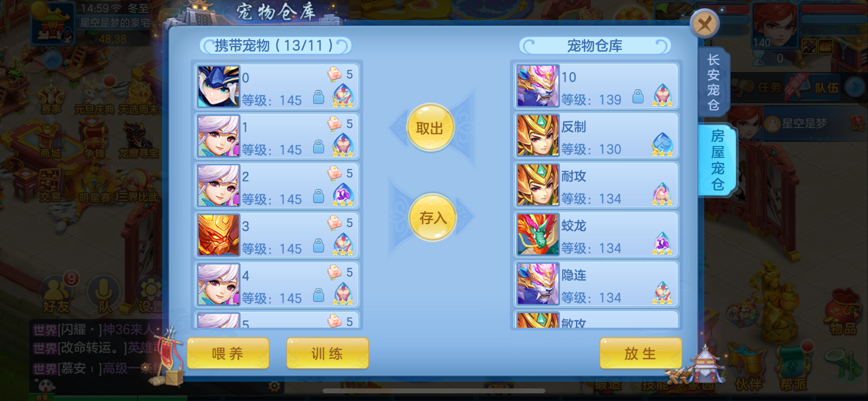Switch to the 长安宠仓 tab

[x=713, y=82]
